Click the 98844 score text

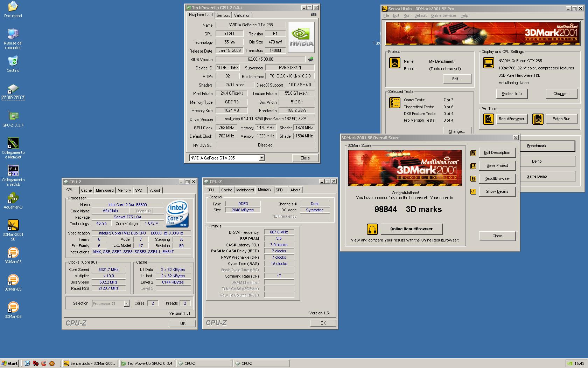point(386,210)
